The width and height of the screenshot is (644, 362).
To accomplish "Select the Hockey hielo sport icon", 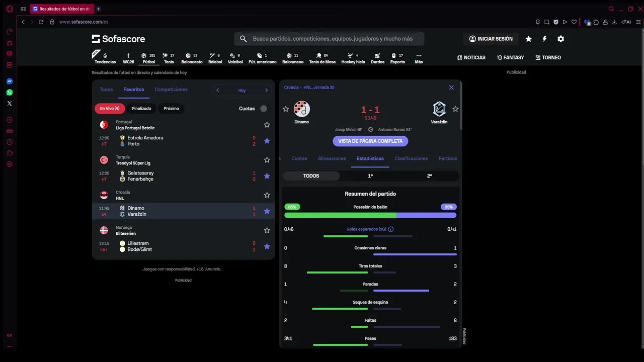I will pos(353,59).
